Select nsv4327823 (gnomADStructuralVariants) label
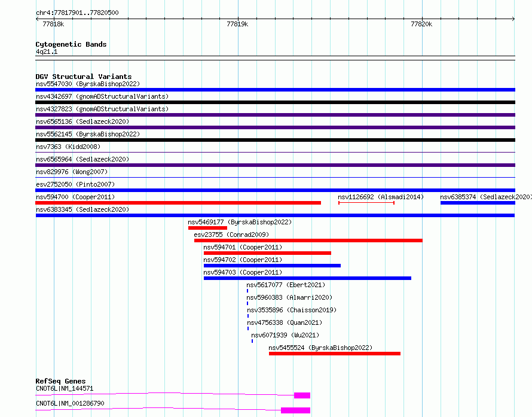The width and height of the screenshot is (532, 417). [x=102, y=109]
